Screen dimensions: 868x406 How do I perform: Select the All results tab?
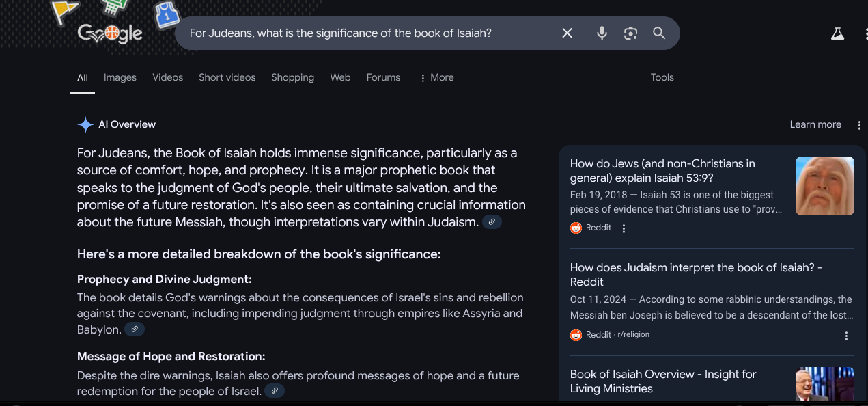point(83,78)
